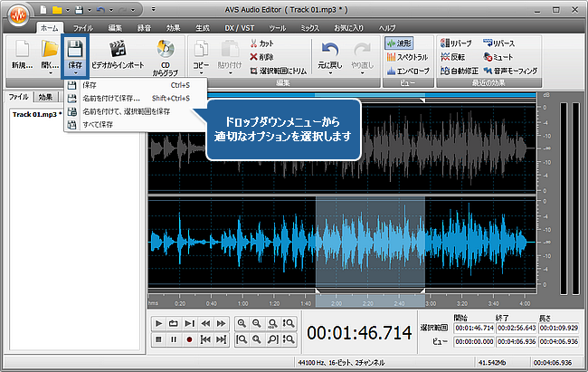The image size is (588, 372).
Task: Expand the Open (開く) dropdown arrow
Action: (50, 73)
